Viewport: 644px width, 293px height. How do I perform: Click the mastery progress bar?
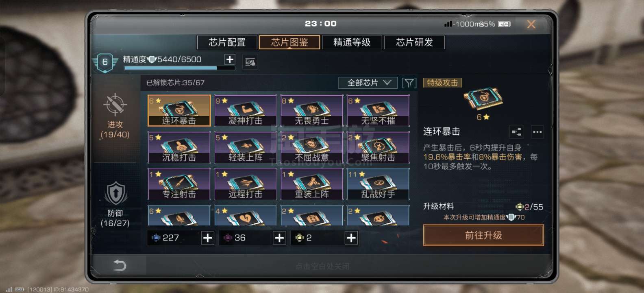179,68
